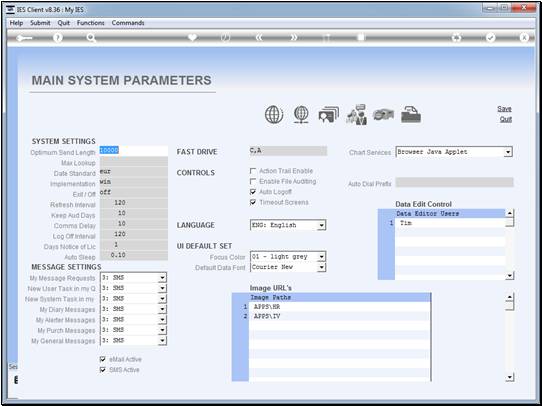Click the magnifier search icon in toolbar
The image size is (542, 406).
[x=91, y=38]
